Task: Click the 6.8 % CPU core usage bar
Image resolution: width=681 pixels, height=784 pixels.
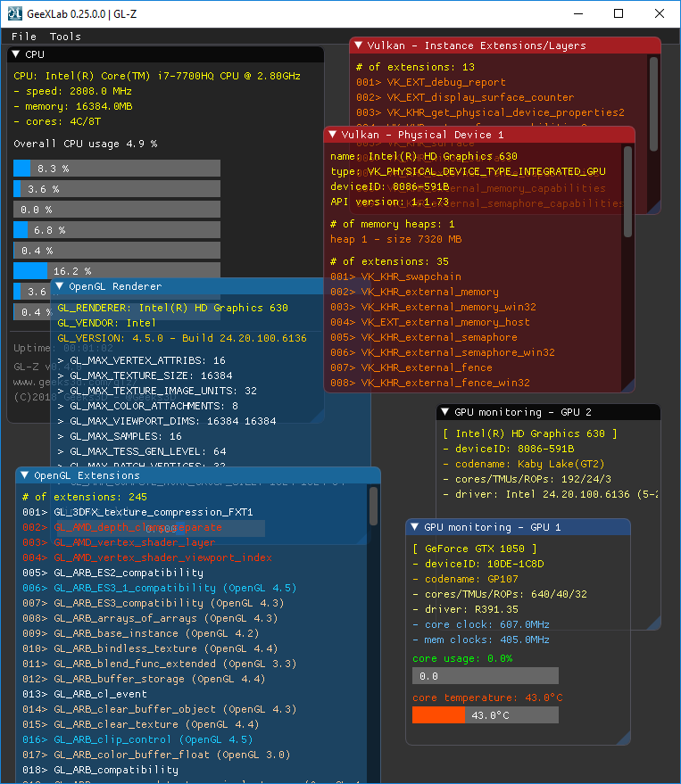Action: pyautogui.click(x=117, y=230)
